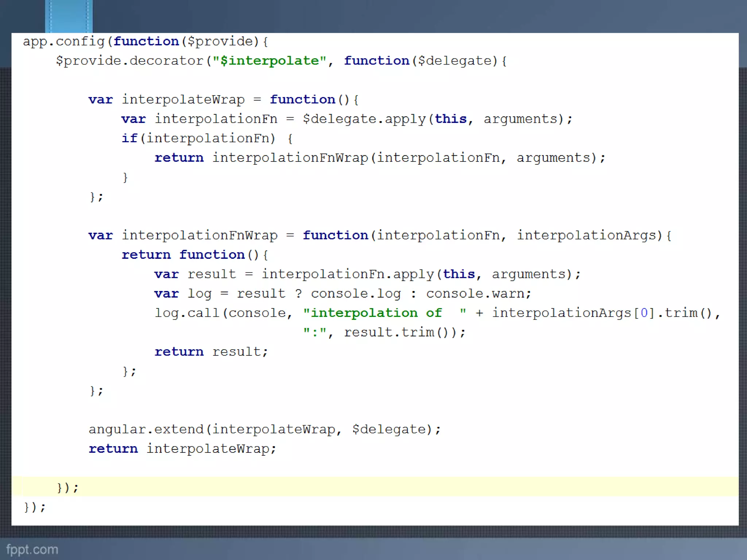Click the $provide.decorator call
This screenshot has height=560, width=747.
point(129,61)
